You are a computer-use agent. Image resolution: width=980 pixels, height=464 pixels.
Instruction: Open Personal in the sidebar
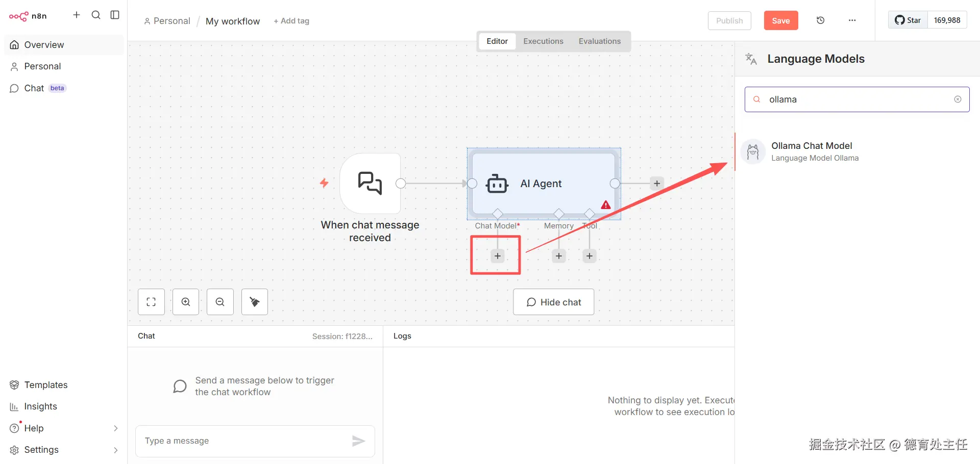[64, 66]
